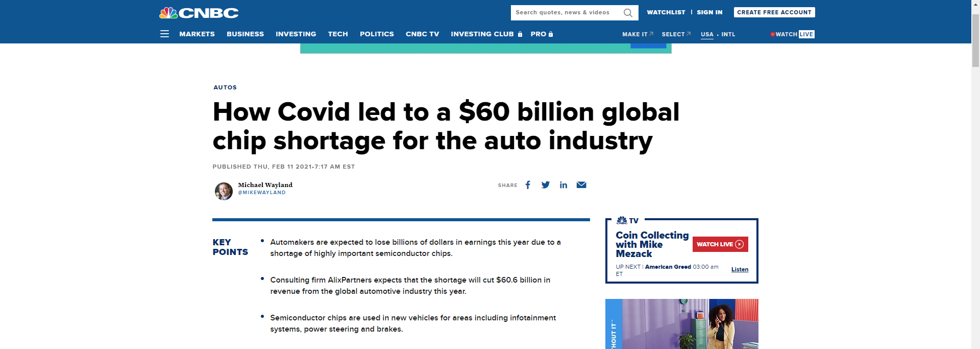Open the Tech section
This screenshot has width=980, height=349.
click(x=338, y=34)
